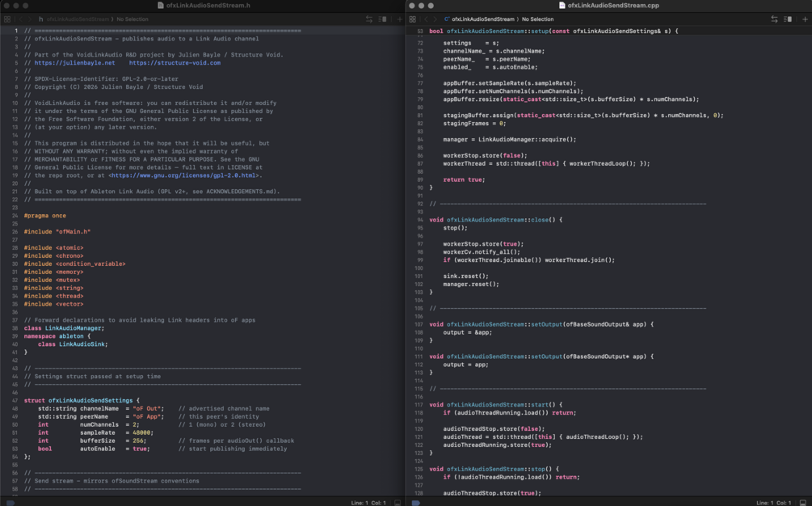This screenshot has height=506, width=812.
Task: Click 'manager = LinkAudioManager::acquire();' line
Action: pyautogui.click(x=510, y=139)
